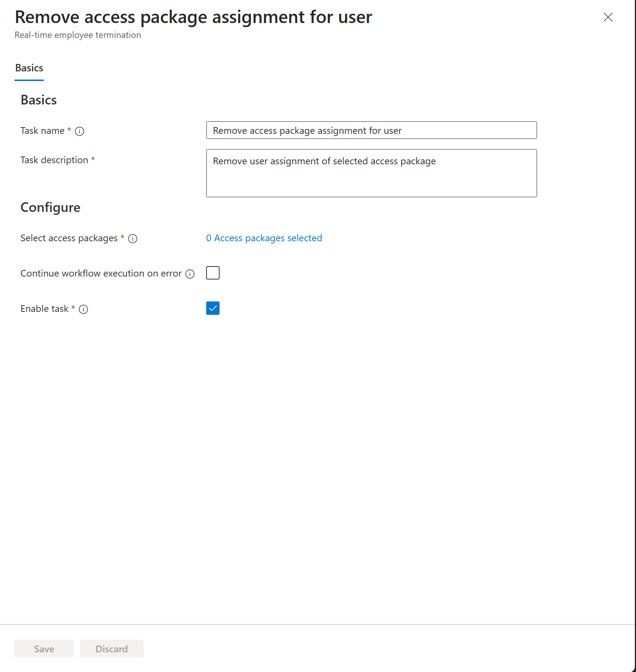This screenshot has width=636, height=672.
Task: Close the task configuration panel
Action: tap(608, 17)
